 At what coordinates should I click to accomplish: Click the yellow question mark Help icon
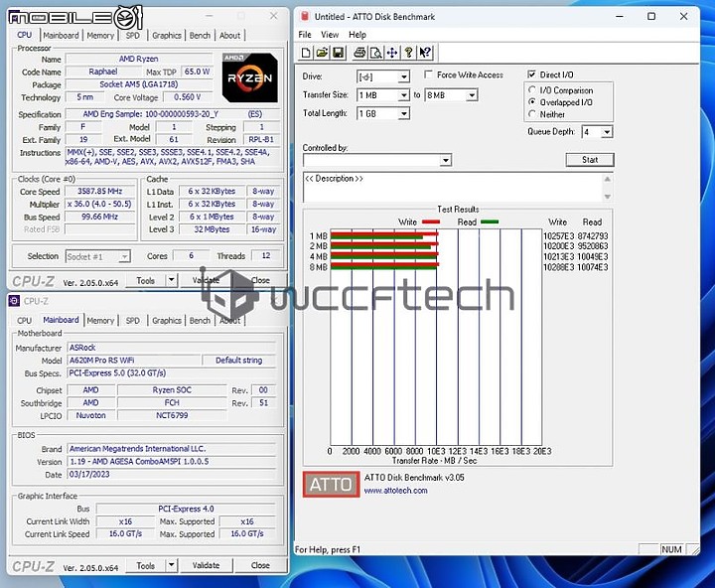point(408,53)
